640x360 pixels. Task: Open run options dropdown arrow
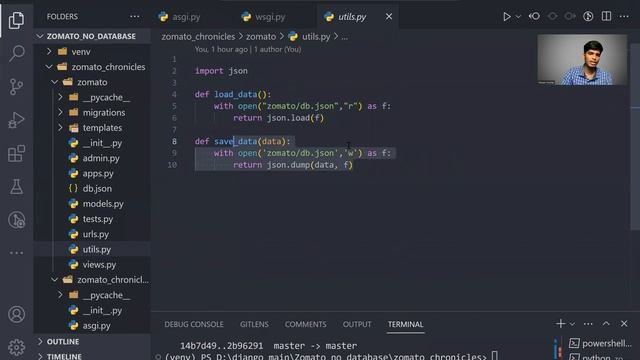click(x=518, y=17)
